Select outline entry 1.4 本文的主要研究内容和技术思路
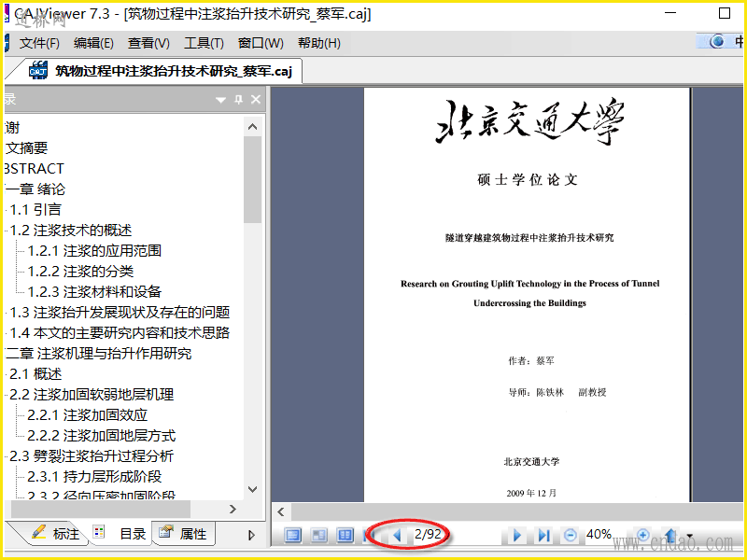 point(120,332)
